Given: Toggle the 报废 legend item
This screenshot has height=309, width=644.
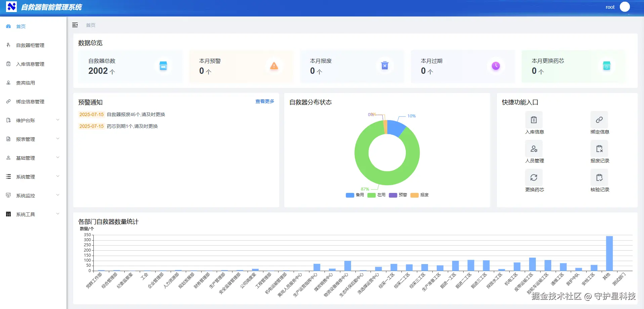Looking at the screenshot, I should (419, 195).
